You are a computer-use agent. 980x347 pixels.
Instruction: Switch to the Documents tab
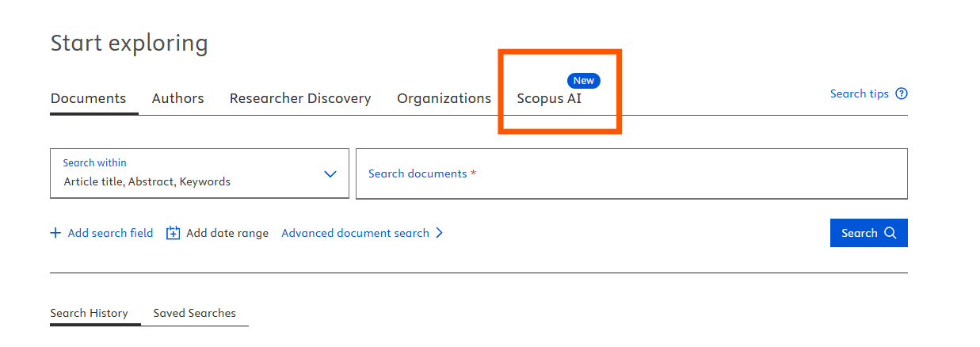click(88, 98)
